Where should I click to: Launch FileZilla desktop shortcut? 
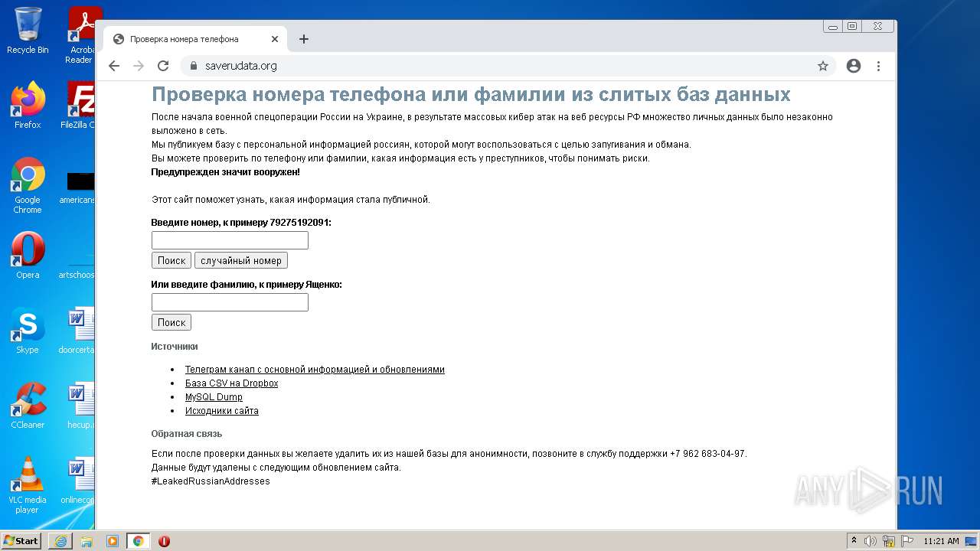[x=80, y=105]
